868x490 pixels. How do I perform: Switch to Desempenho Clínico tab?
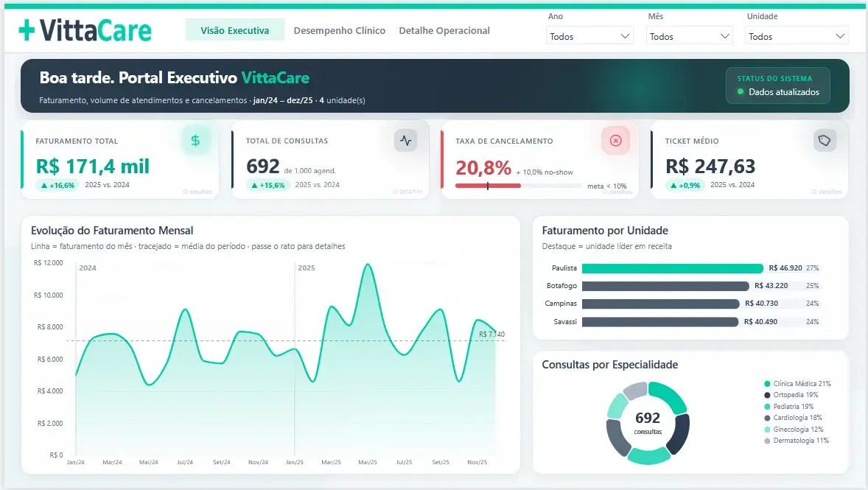point(340,30)
